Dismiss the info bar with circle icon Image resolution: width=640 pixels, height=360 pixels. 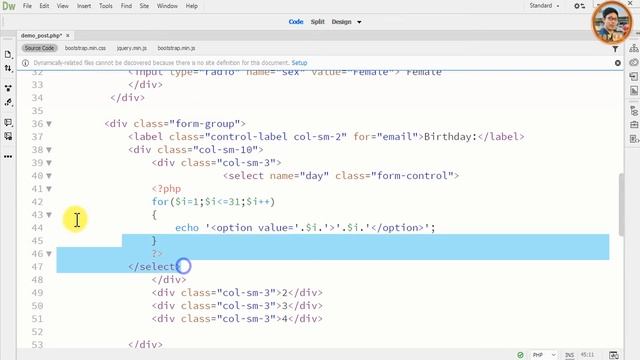[618, 63]
